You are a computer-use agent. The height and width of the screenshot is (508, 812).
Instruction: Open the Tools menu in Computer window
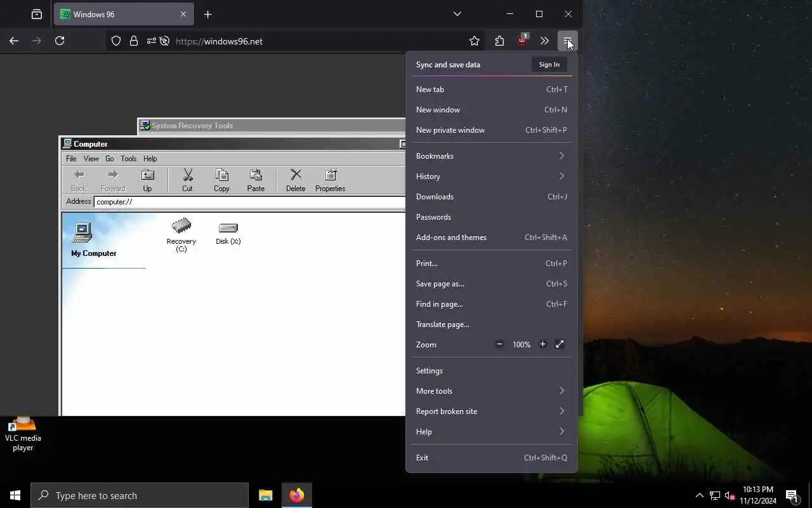129,159
